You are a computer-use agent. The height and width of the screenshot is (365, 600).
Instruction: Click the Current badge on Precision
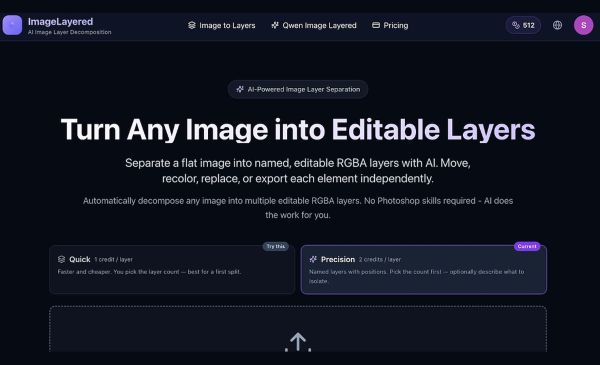pyautogui.click(x=527, y=246)
